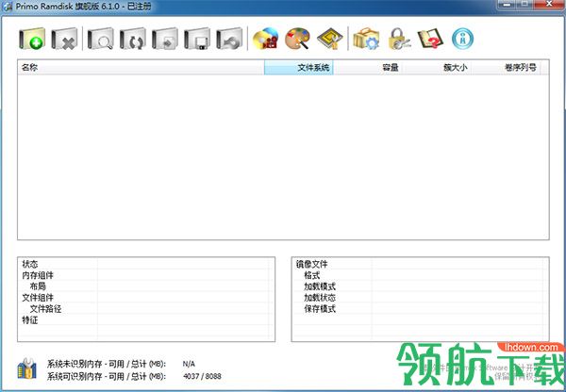Open help via the book with question mark icon
566x392 pixels.
[x=430, y=39]
